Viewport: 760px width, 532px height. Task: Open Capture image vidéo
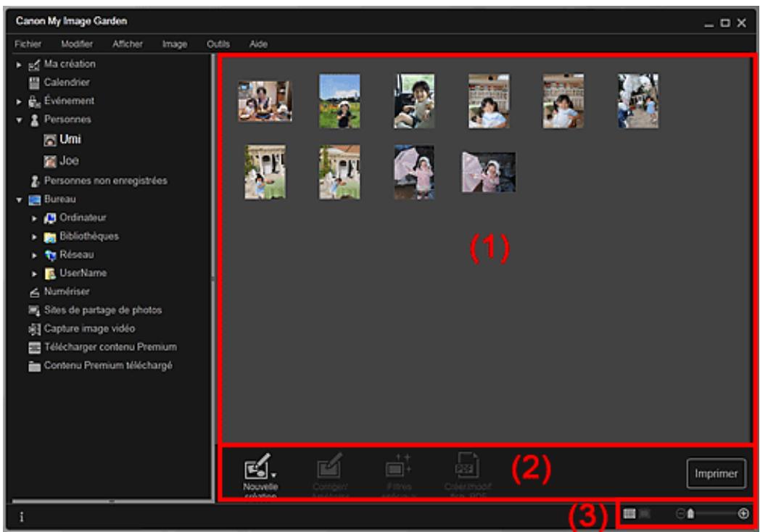[33, 328]
